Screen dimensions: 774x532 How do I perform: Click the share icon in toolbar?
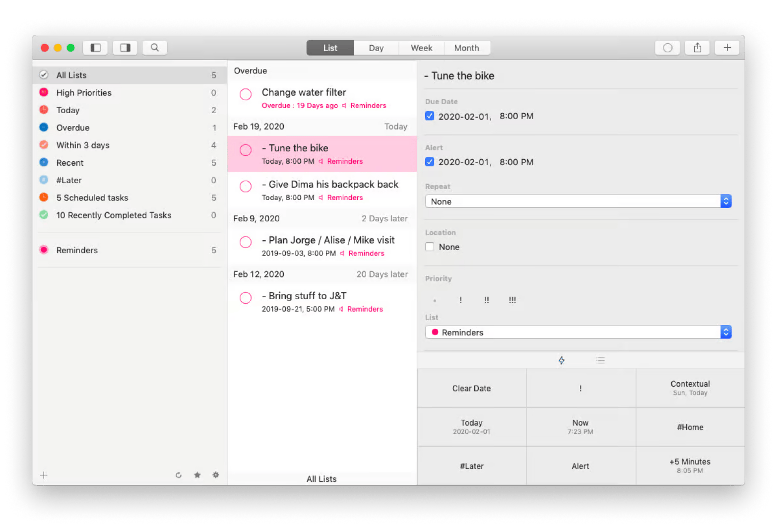pos(697,48)
